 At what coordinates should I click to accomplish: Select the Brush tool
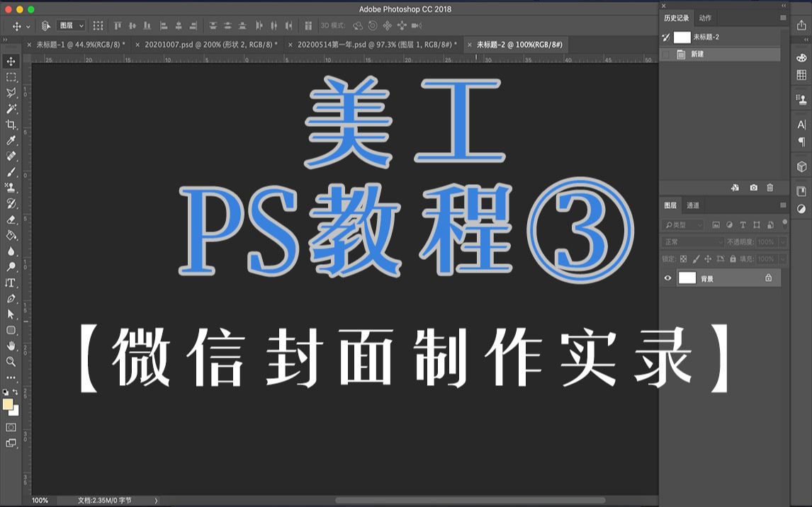(x=10, y=171)
